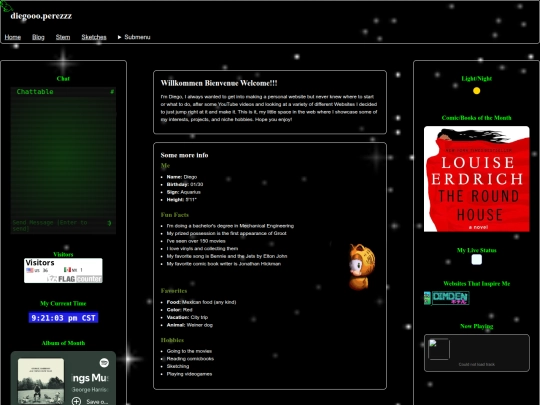The height and width of the screenshot is (405, 540).
Task: Click the 'Websites That Inspire Me' heading
Action: [x=477, y=284]
